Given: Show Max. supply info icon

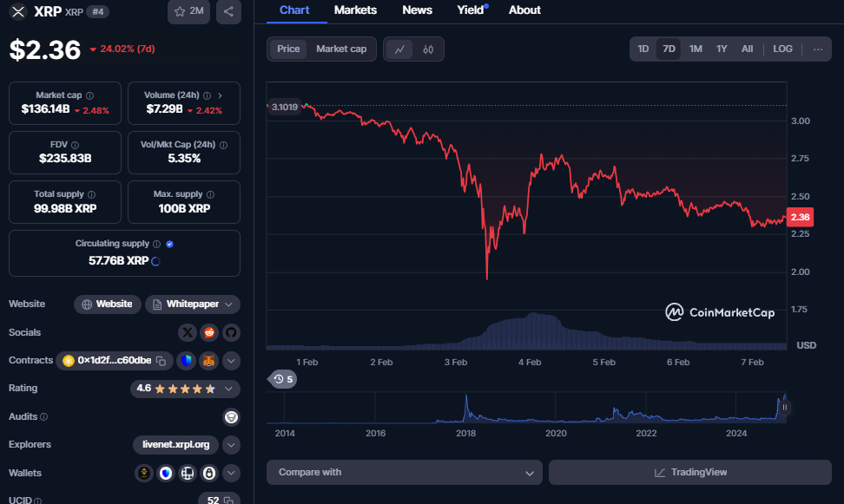Looking at the screenshot, I should tap(210, 194).
